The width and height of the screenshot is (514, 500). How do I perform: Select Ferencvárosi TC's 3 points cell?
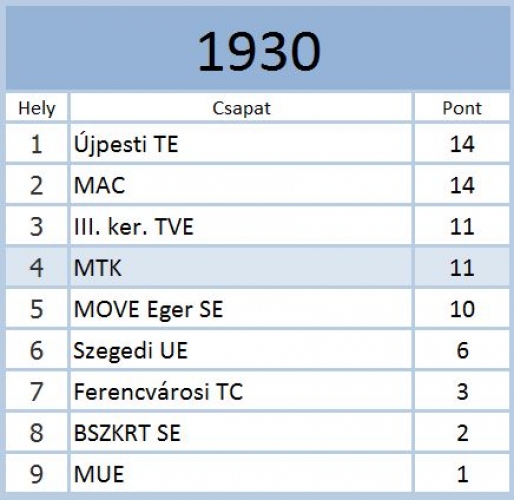click(x=462, y=391)
